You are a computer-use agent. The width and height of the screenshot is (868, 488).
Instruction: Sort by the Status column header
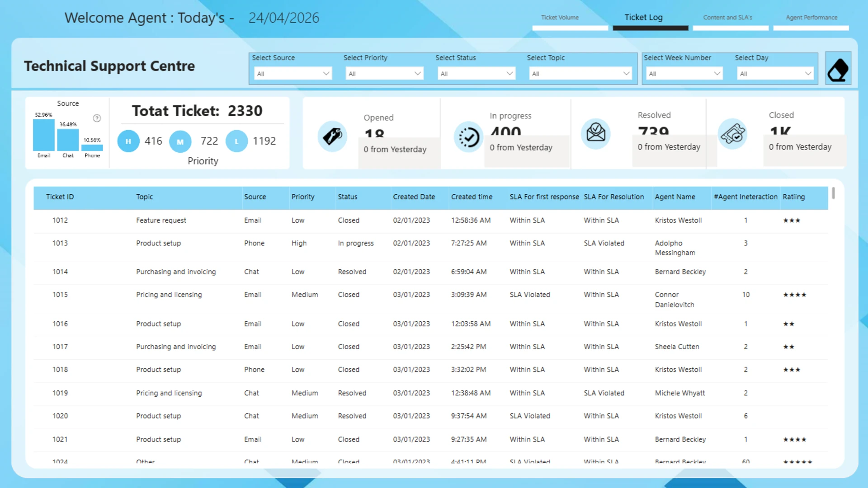347,197
